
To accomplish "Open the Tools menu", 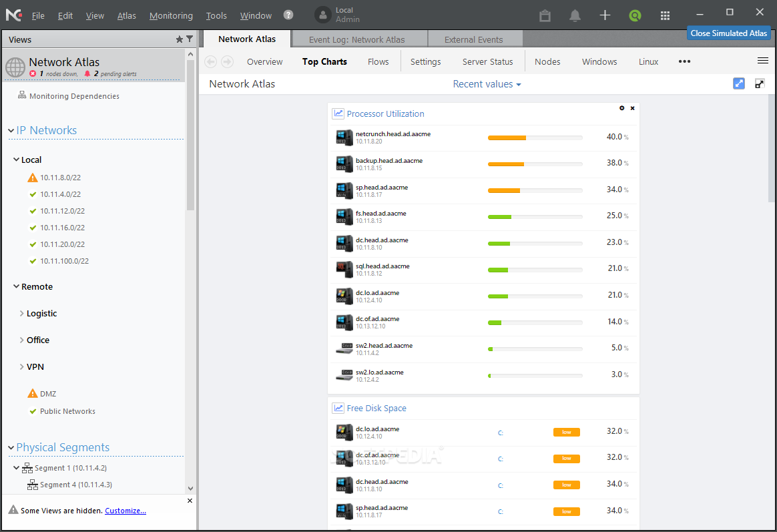I will pyautogui.click(x=216, y=15).
